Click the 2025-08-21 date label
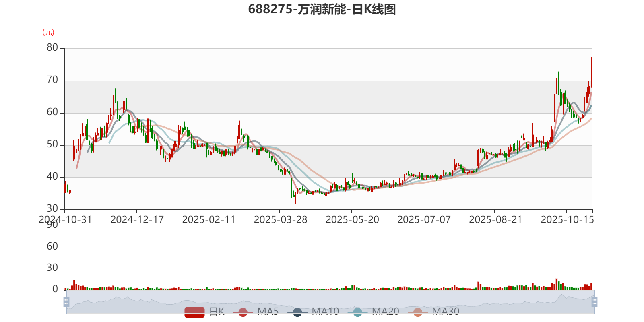This screenshot has height=322, width=644. (495, 220)
